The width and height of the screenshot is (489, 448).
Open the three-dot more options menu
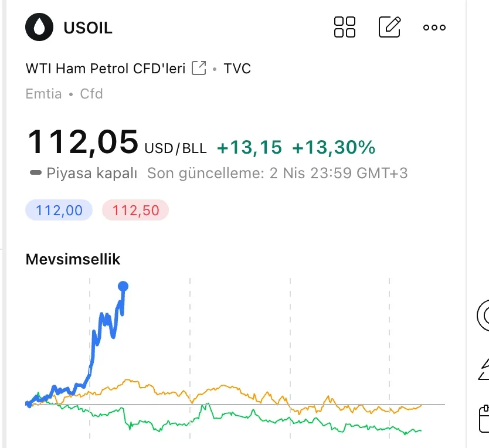coord(434,28)
